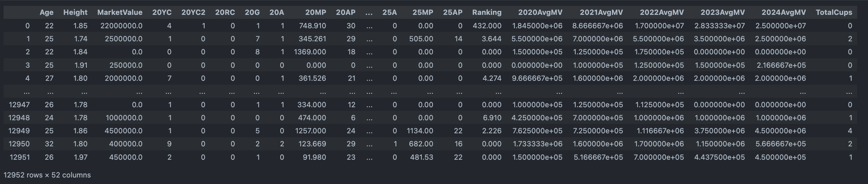The width and height of the screenshot is (868, 184).
Task: Click the Age column header
Action: pyautogui.click(x=47, y=12)
